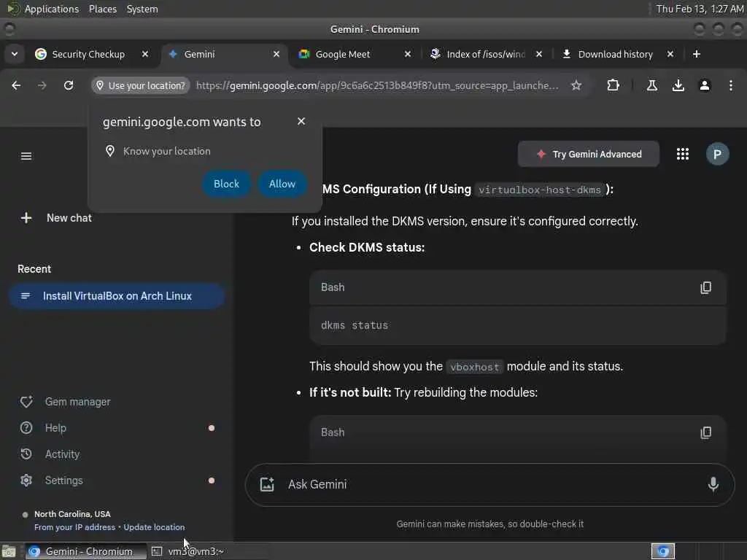Toggle the Gemini sidebar hamburger menu
This screenshot has height=560, width=747.
pyautogui.click(x=26, y=156)
